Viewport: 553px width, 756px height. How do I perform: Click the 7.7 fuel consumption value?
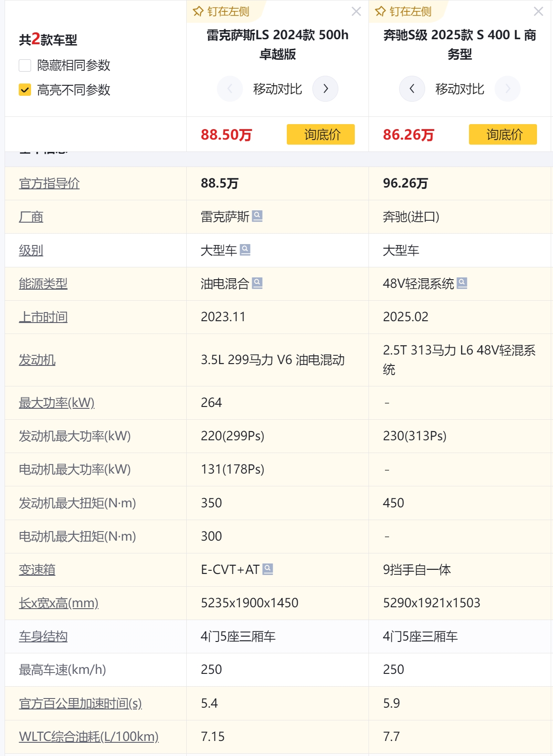[391, 737]
